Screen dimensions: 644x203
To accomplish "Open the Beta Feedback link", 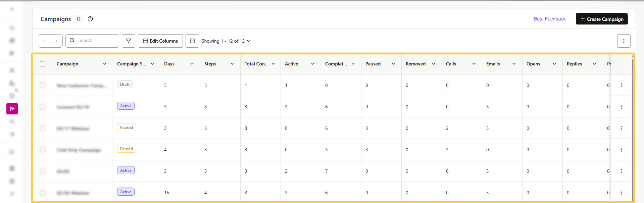I will [x=550, y=19].
